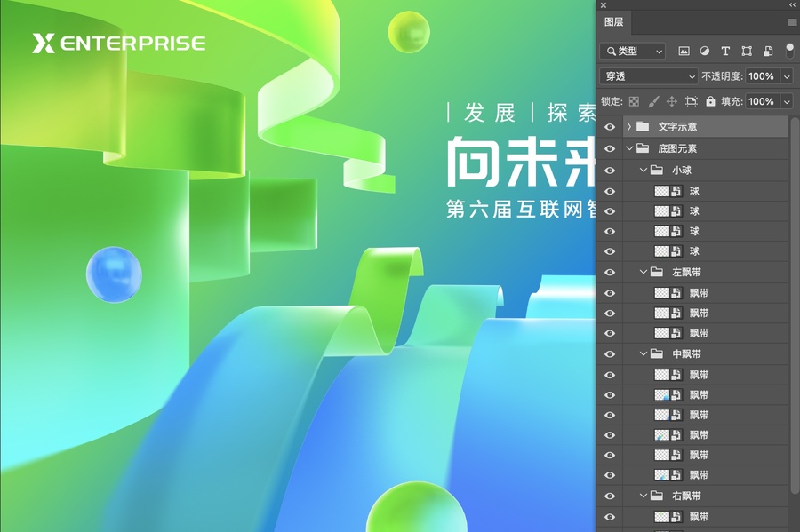
Task: Select the 小球 group name
Action: click(681, 171)
